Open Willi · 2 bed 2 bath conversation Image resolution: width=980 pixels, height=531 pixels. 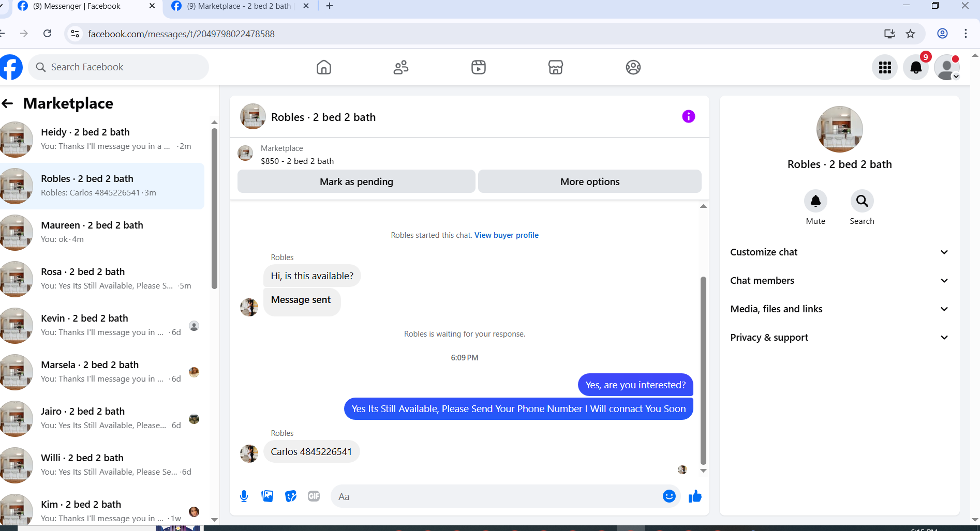(102, 465)
